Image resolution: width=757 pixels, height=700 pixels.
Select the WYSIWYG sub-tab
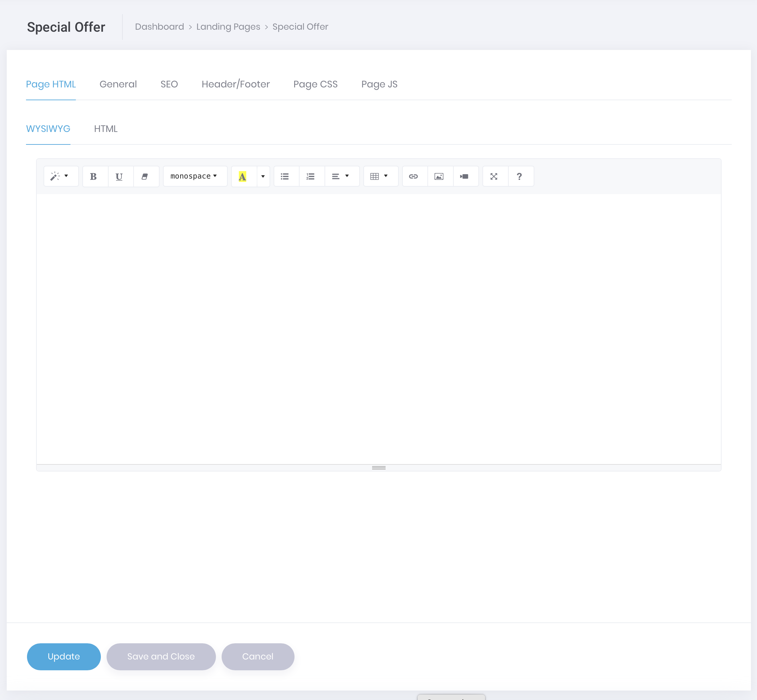click(48, 129)
